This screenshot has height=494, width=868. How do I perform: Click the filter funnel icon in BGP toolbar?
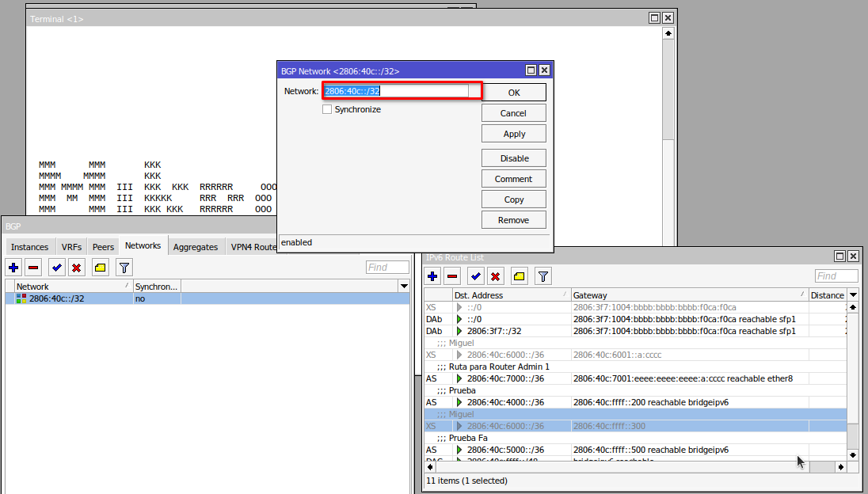click(x=124, y=268)
